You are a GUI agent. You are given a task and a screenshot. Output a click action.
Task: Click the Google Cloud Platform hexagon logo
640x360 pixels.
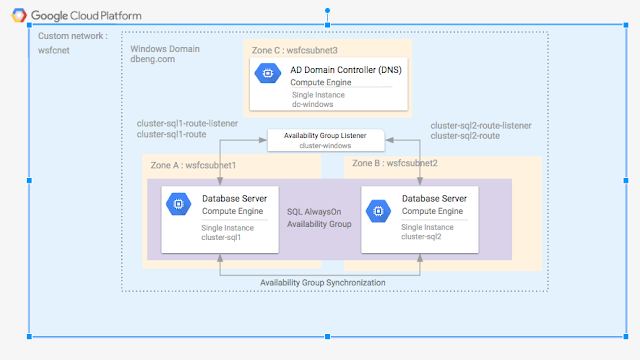19,16
